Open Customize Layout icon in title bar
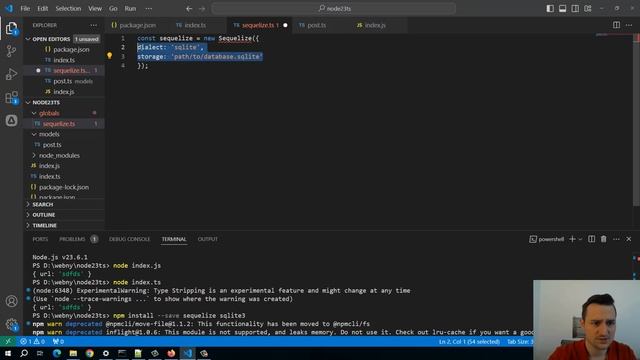The image size is (640, 360). tap(588, 9)
